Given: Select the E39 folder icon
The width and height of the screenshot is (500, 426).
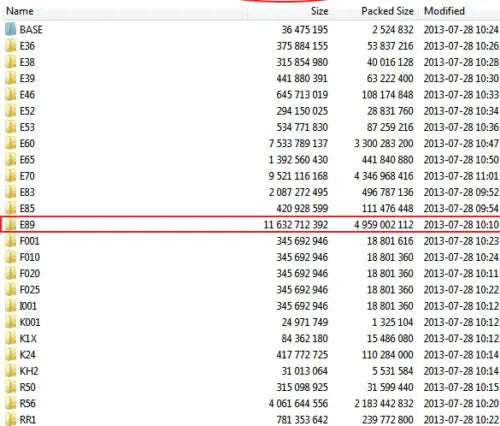Looking at the screenshot, I should pyautogui.click(x=10, y=78).
